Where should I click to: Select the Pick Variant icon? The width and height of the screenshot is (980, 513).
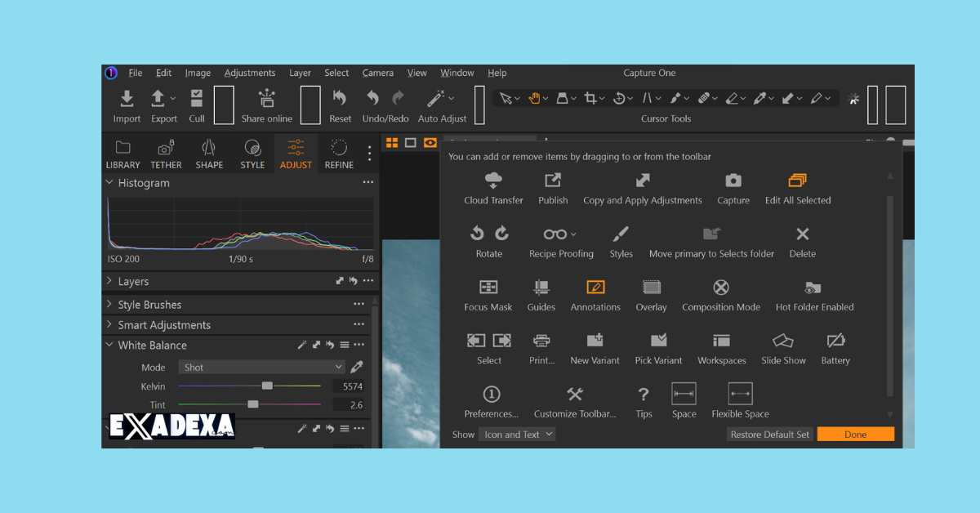tap(658, 341)
